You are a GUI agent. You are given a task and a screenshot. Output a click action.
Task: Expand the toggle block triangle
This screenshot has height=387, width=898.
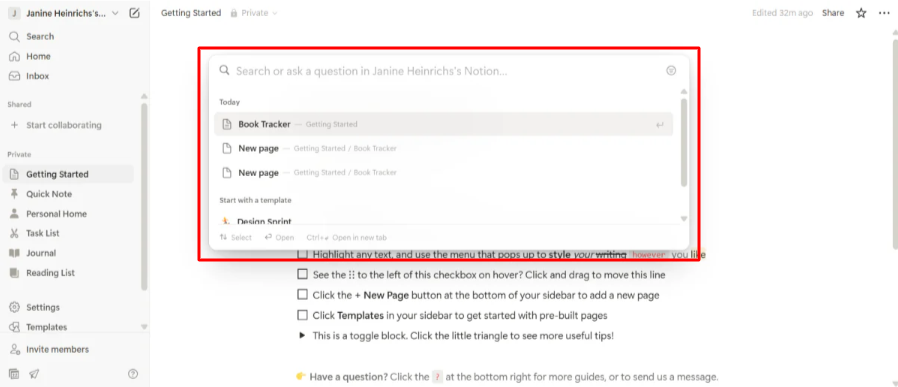pyautogui.click(x=302, y=335)
